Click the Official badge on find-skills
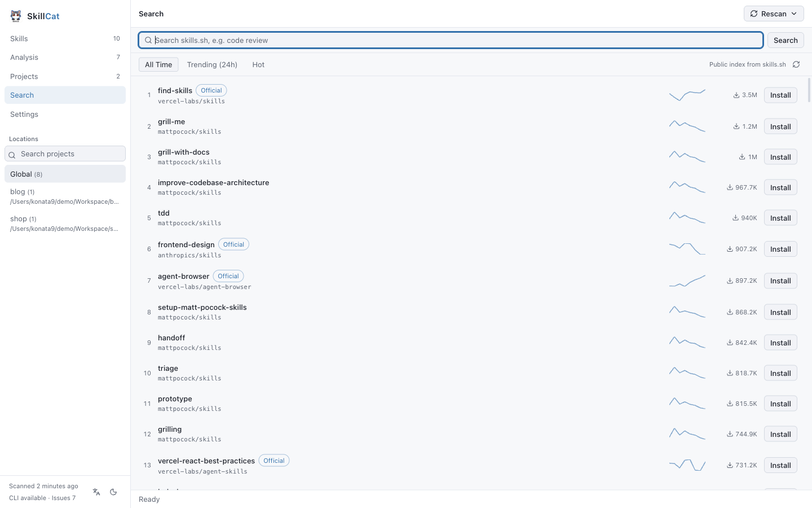This screenshot has width=812, height=508. click(x=211, y=90)
